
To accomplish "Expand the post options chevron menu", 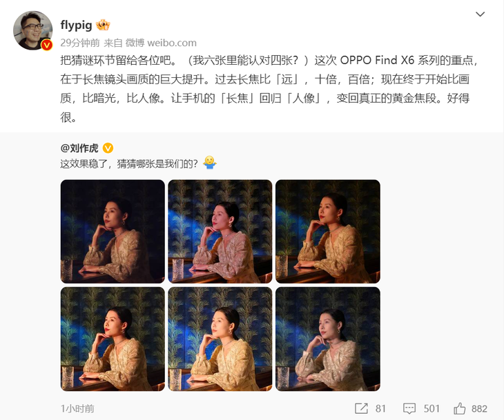I will (480, 14).
